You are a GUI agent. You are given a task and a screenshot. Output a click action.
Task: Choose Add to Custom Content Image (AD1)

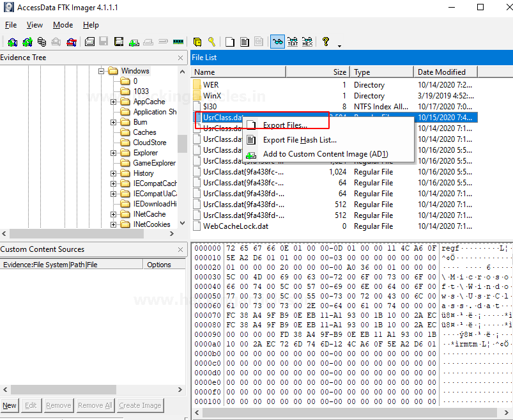[x=328, y=154]
